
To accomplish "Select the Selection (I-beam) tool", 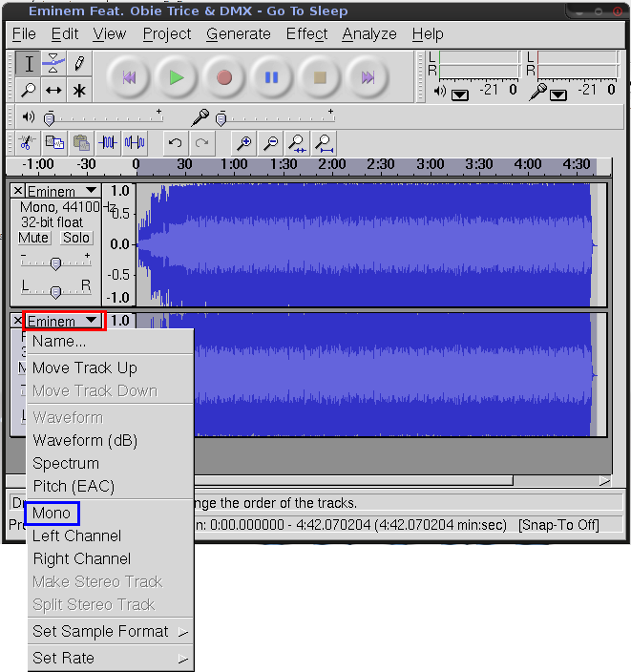I will [x=29, y=64].
